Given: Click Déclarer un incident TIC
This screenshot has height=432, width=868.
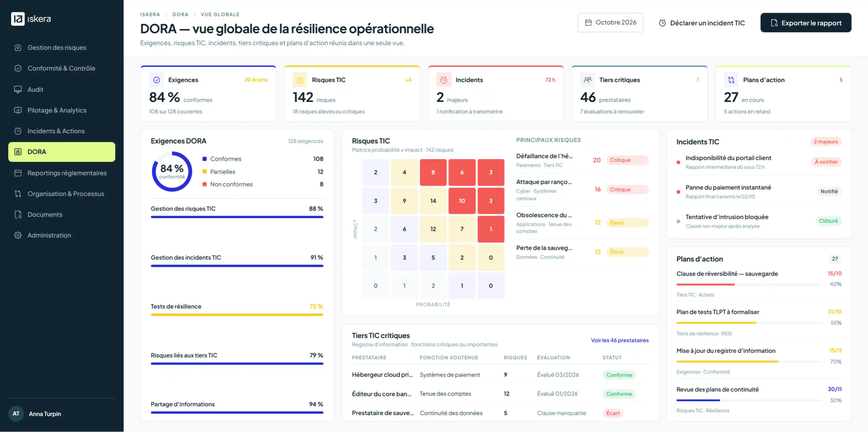Looking at the screenshot, I should click(x=702, y=23).
